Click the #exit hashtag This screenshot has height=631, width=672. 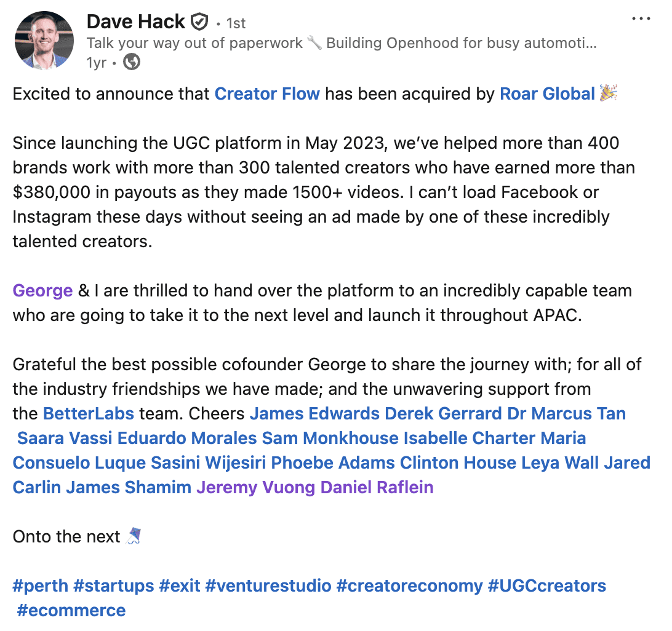(x=180, y=586)
